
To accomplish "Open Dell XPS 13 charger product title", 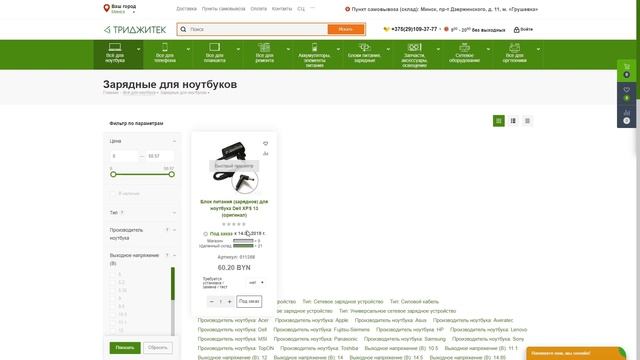I will click(234, 208).
